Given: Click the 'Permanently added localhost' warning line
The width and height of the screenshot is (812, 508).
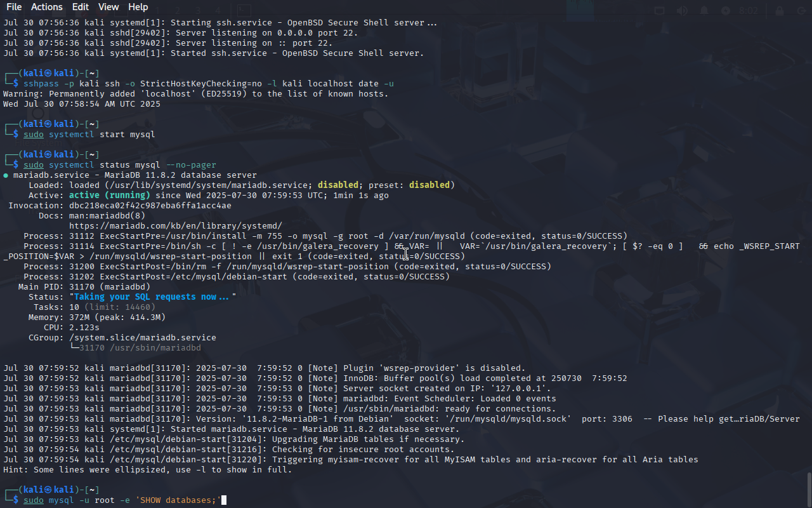Looking at the screenshot, I should pos(196,94).
